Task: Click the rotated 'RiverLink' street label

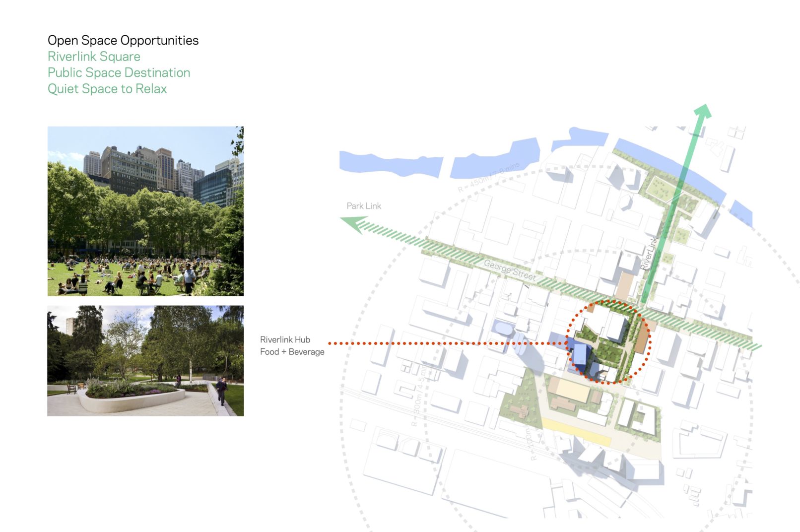Action: (649, 253)
